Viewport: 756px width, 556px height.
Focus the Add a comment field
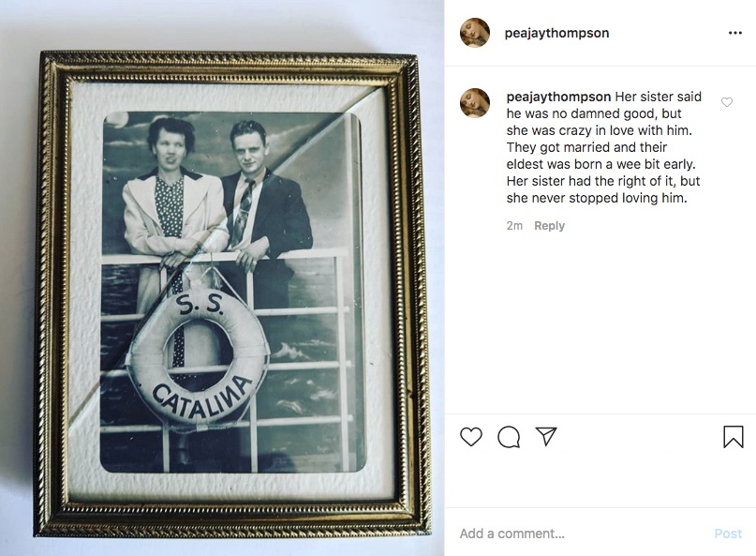pos(584,533)
